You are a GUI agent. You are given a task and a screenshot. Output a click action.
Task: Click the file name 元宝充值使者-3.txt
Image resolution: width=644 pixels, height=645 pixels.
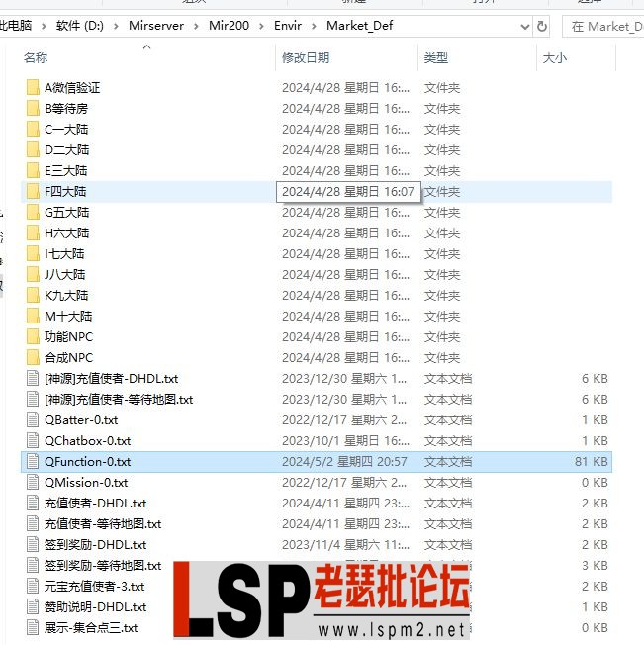(x=95, y=587)
